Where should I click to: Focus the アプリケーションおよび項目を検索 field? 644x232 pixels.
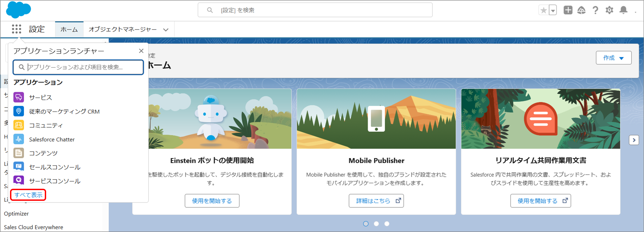[78, 67]
